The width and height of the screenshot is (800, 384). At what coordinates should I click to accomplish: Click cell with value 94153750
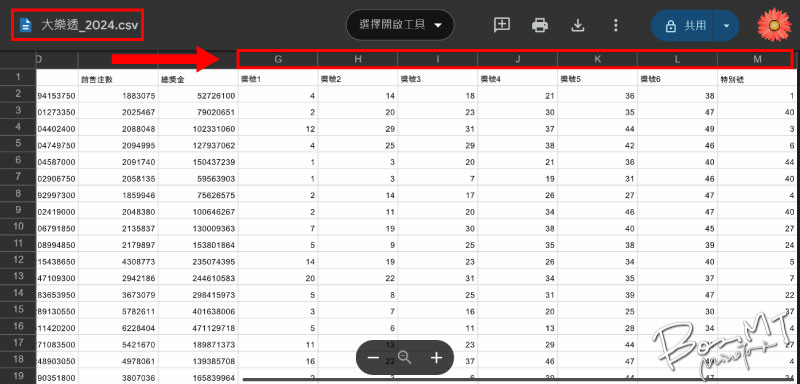point(57,95)
